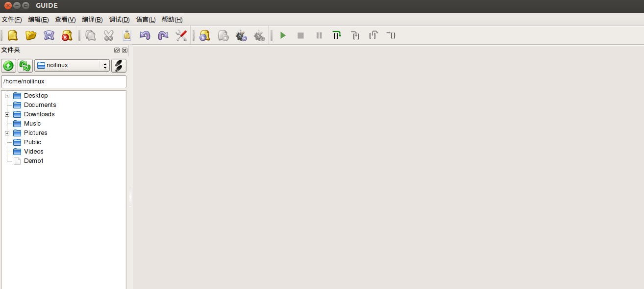
Task: Click the green step-over debug icon
Action: tap(337, 35)
